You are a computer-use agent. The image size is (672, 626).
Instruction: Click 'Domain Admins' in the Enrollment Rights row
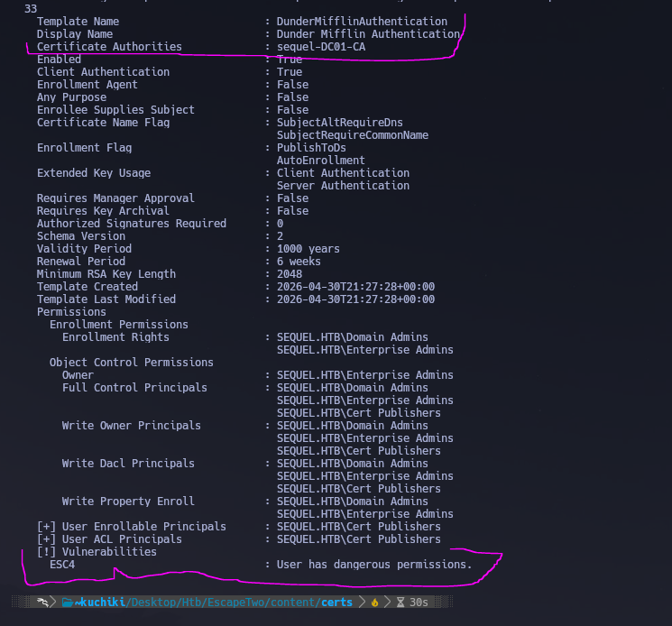tap(387, 337)
